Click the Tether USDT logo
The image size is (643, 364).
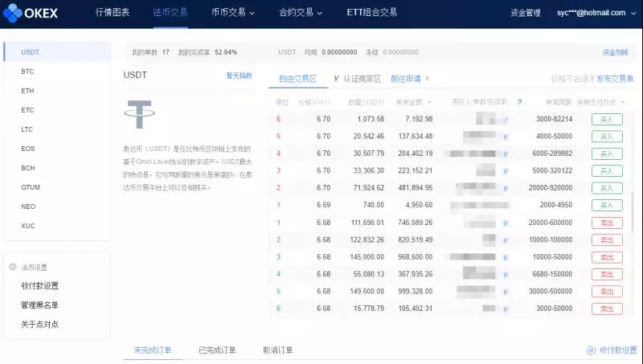coord(139,114)
